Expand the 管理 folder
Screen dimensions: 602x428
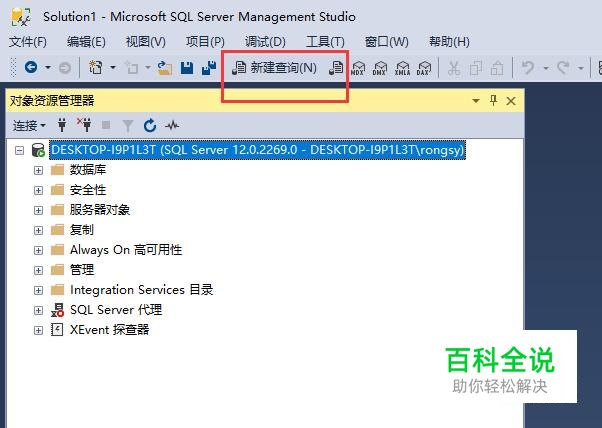[38, 270]
